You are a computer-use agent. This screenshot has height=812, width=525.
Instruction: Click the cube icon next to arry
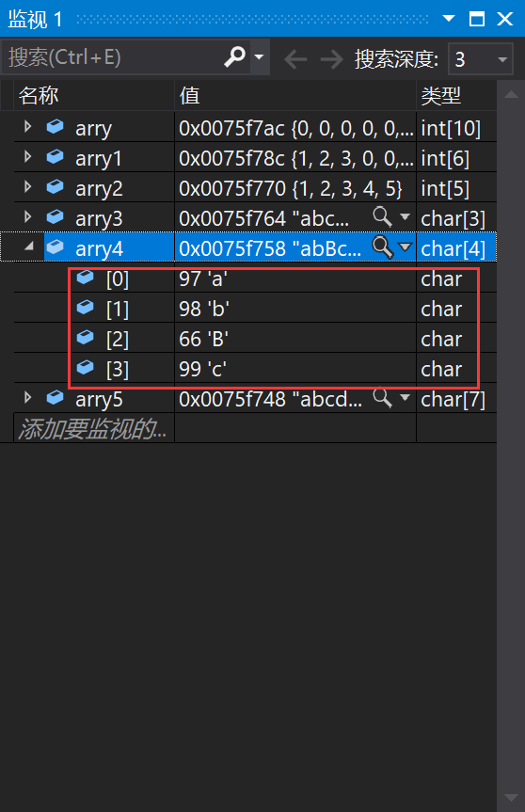55,126
